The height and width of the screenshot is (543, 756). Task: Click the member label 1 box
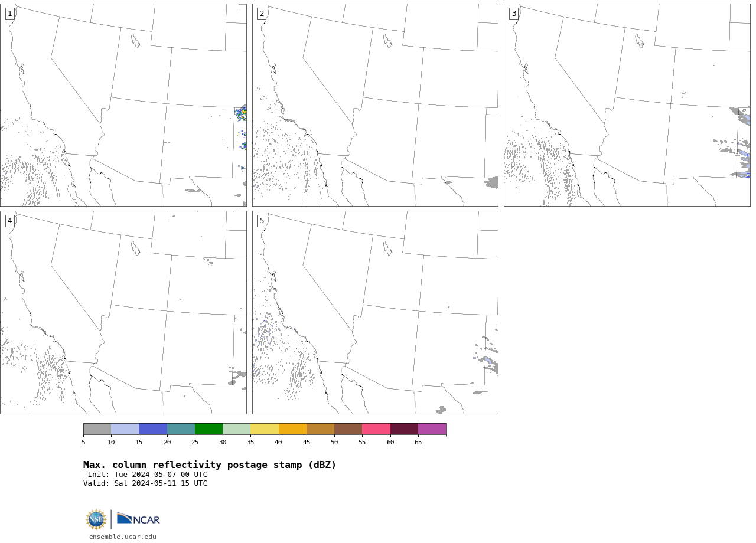pos(9,14)
